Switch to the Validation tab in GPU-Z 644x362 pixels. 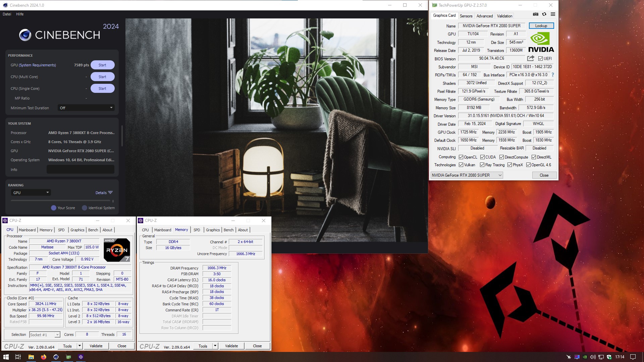click(504, 16)
